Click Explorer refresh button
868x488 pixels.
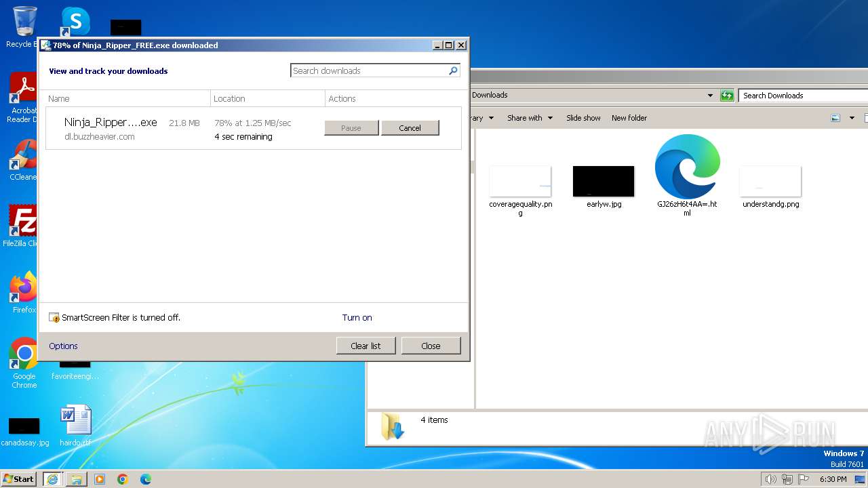[x=727, y=96]
